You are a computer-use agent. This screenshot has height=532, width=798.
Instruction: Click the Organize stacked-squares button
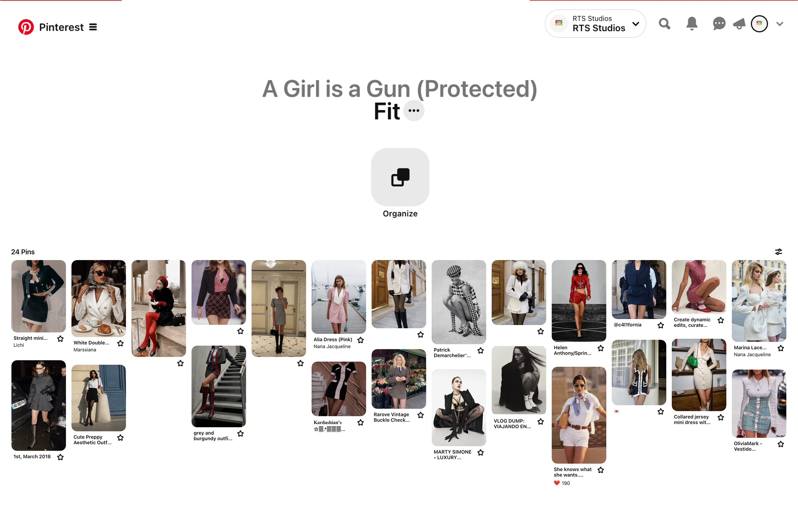pyautogui.click(x=400, y=177)
